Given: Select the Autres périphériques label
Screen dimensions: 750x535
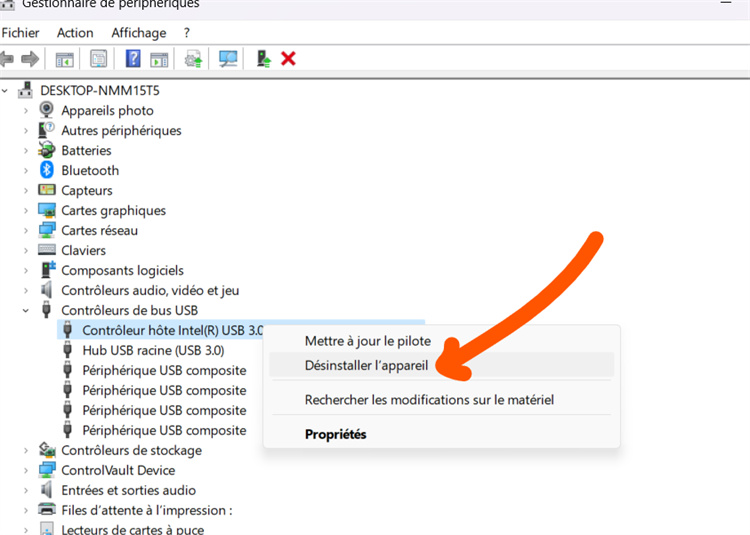Looking at the screenshot, I should tap(121, 131).
